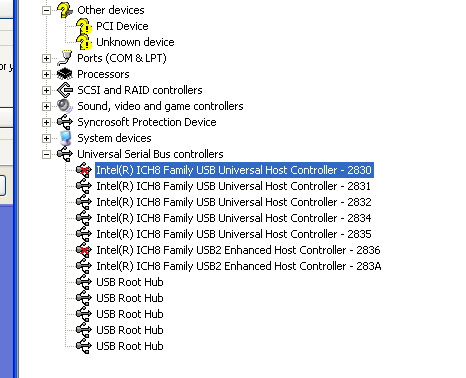This screenshot has width=466, height=378.
Task: Click the USB icon of controller 283A
Action: pos(84,266)
